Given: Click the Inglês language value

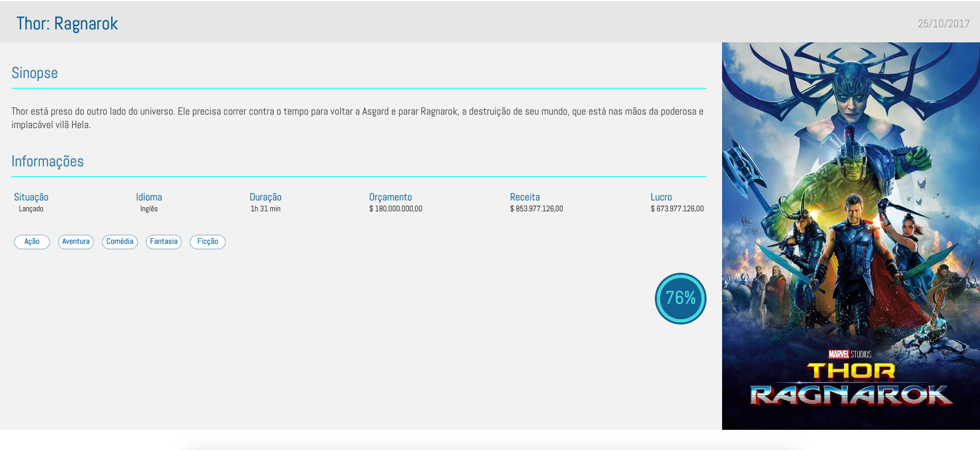Looking at the screenshot, I should pyautogui.click(x=149, y=209).
